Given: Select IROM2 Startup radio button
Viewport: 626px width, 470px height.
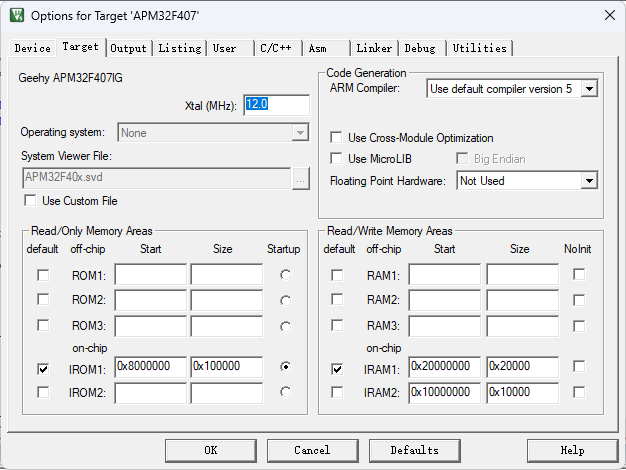Looking at the screenshot, I should point(285,392).
